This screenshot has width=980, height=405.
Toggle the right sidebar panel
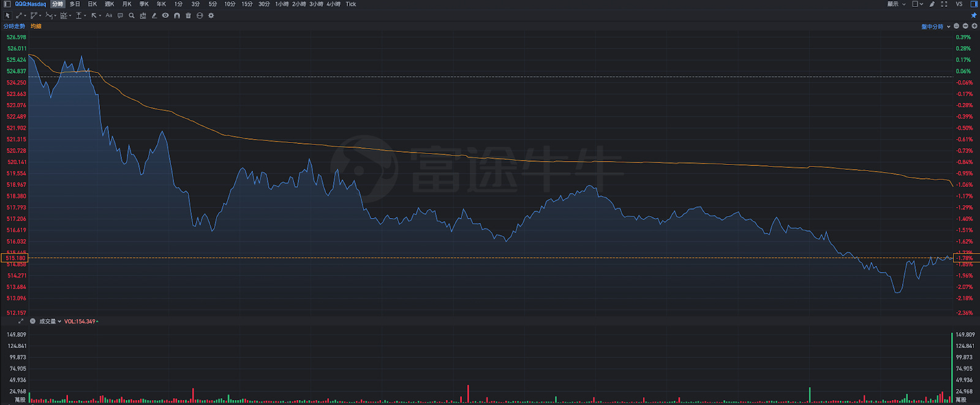point(974,4)
